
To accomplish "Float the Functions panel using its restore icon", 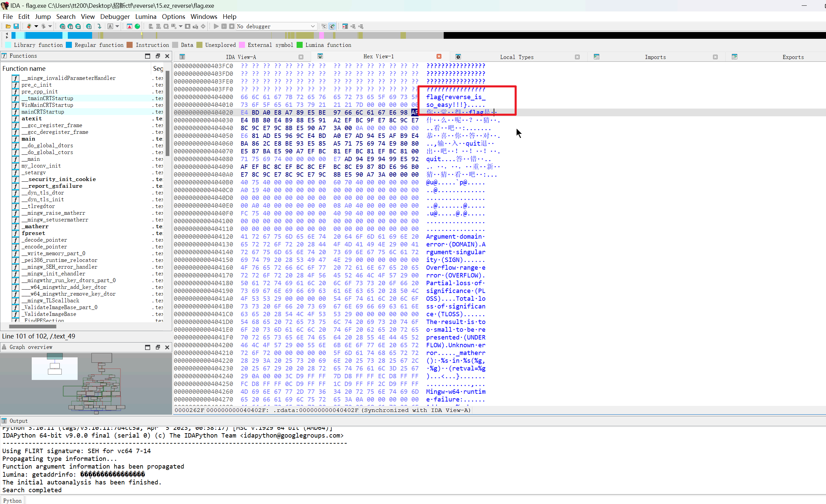I will click(158, 56).
